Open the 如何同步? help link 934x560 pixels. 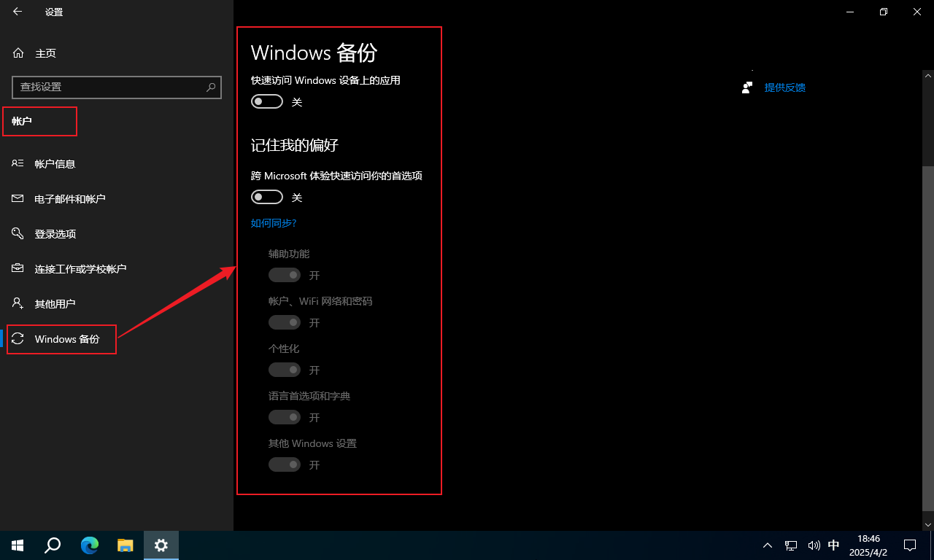(274, 223)
